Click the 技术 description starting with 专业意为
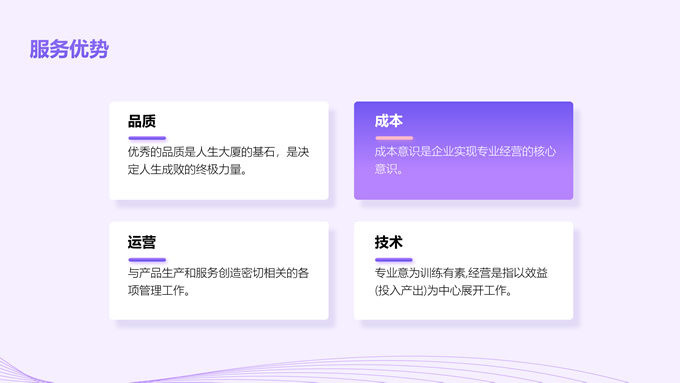This screenshot has width=680, height=383. [461, 282]
